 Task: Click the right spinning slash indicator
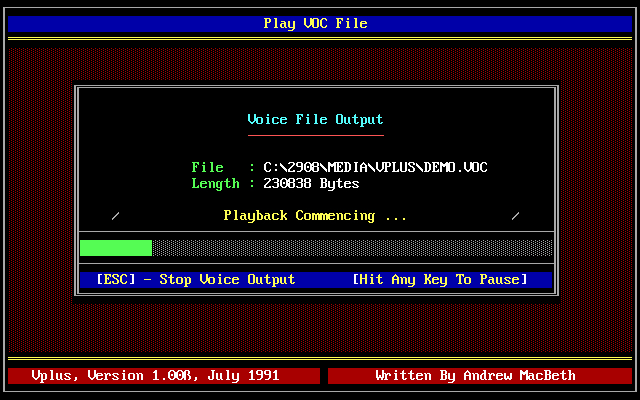pyautogui.click(x=516, y=216)
